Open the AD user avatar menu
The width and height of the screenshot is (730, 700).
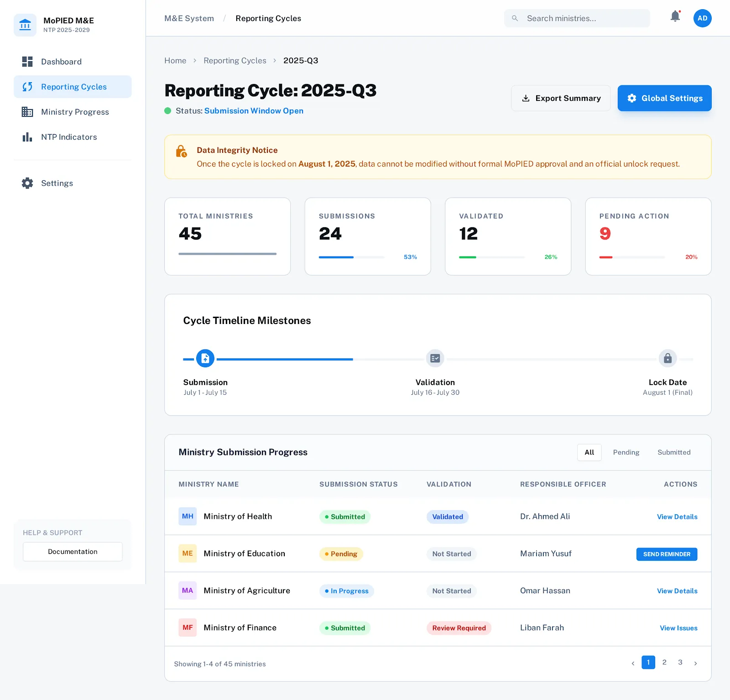pyautogui.click(x=702, y=18)
